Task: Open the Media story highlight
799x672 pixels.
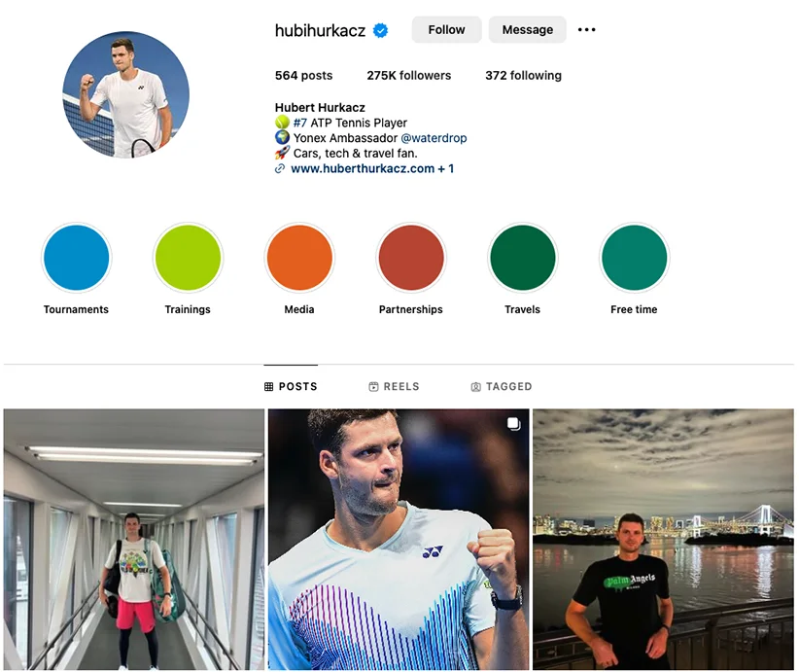Action: (299, 258)
